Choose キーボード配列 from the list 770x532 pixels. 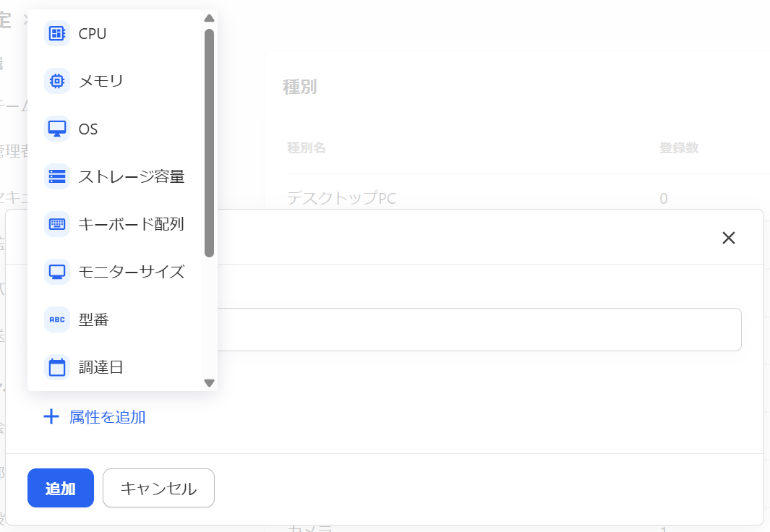115,224
